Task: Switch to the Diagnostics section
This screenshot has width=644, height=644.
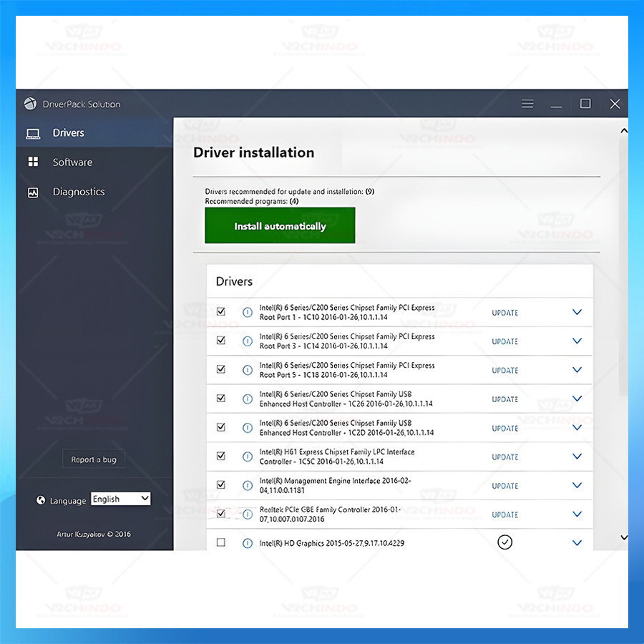Action: [94, 192]
